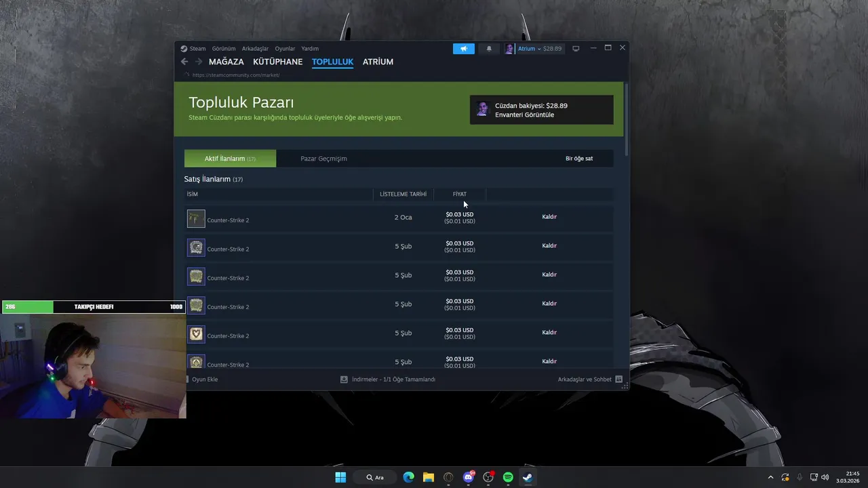Go to the MAĞAZA section
Image resolution: width=868 pixels, height=488 pixels.
226,62
